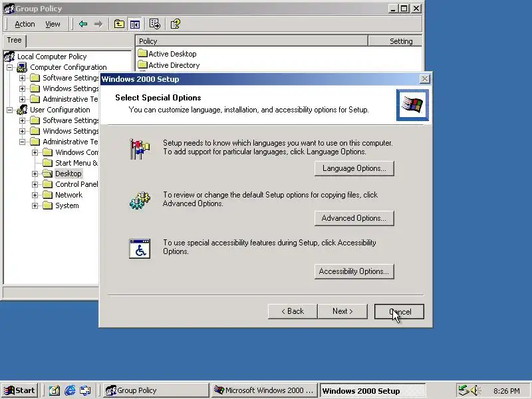This screenshot has height=399, width=532.
Task: Select the Desktop folder in tree
Action: [62, 174]
